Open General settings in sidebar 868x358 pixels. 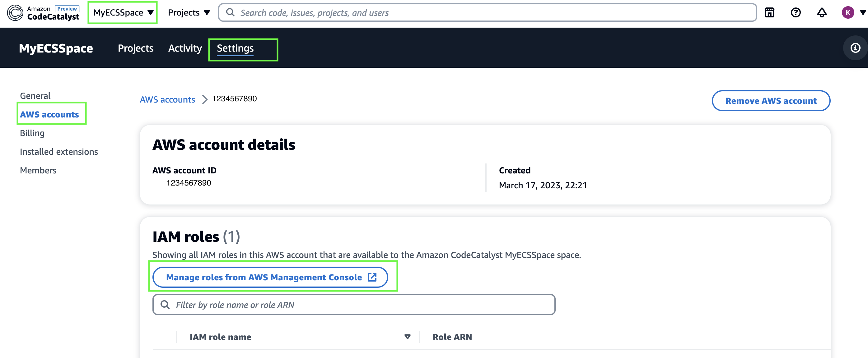click(x=35, y=96)
